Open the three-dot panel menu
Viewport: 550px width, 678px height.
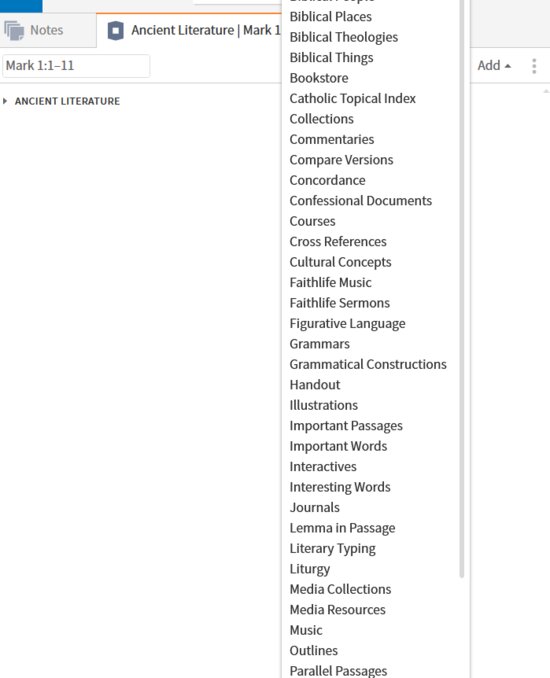(x=534, y=66)
